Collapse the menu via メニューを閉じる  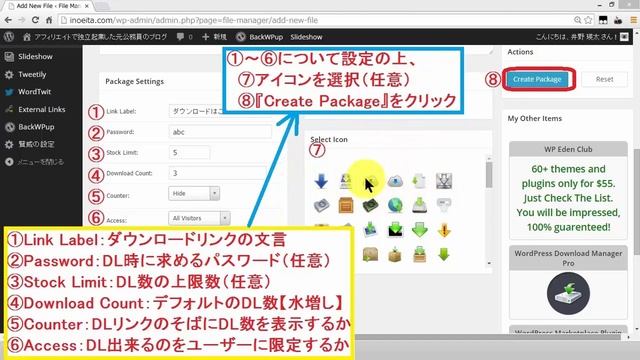pos(40,162)
